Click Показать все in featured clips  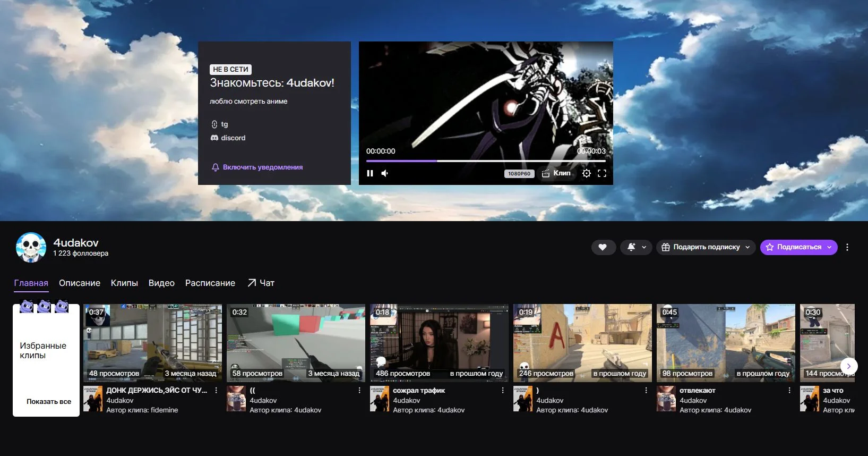pos(49,402)
